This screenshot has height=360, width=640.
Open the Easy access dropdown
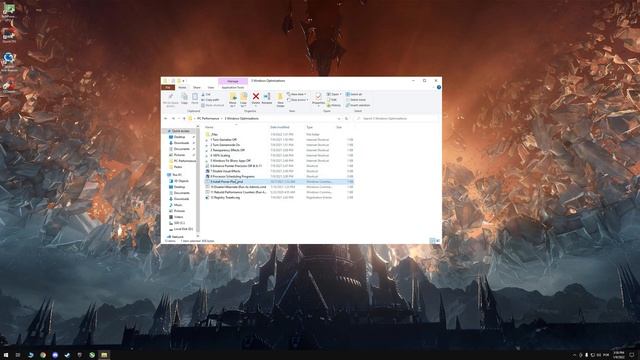pos(298,100)
